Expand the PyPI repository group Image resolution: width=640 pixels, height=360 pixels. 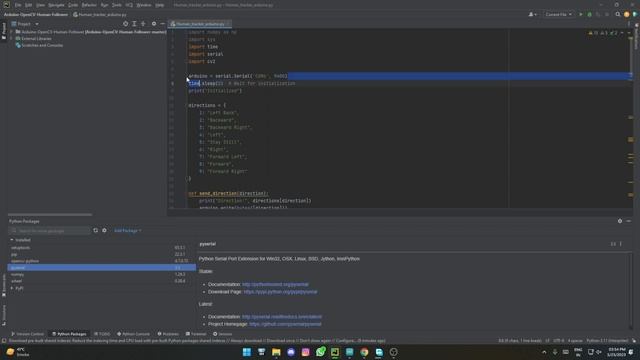pyautogui.click(x=12, y=288)
